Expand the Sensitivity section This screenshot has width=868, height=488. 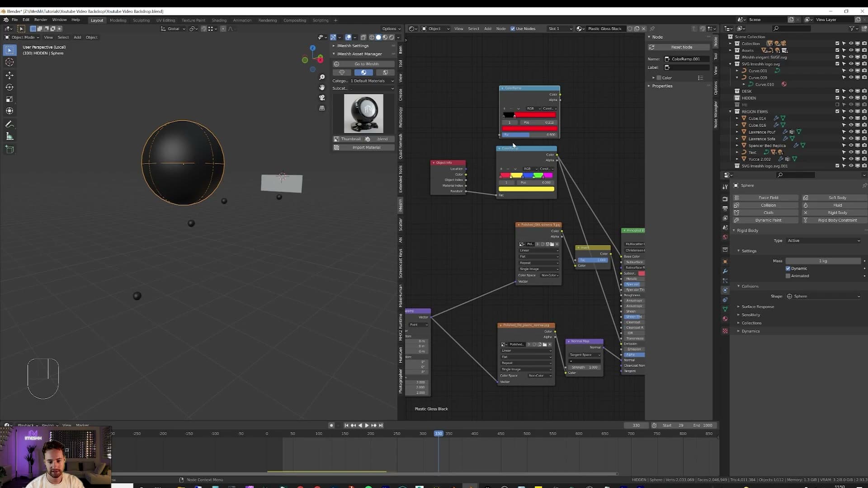click(750, 315)
